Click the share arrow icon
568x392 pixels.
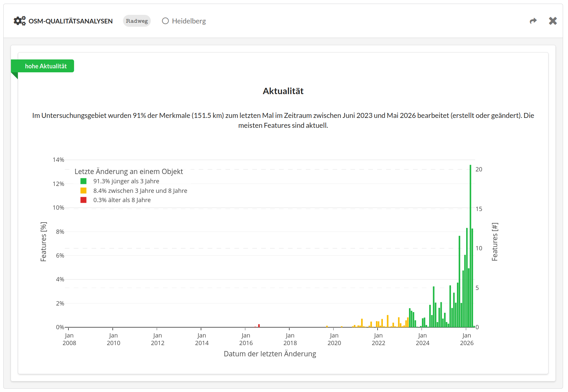coord(533,21)
